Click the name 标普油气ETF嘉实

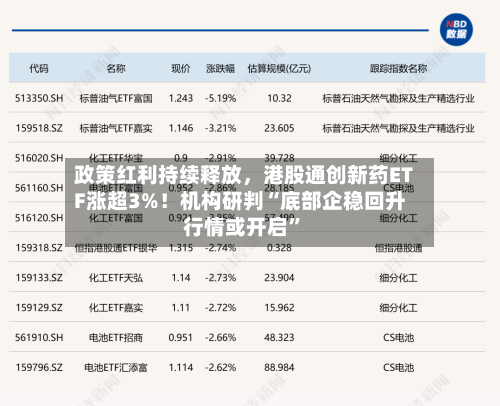point(116,128)
